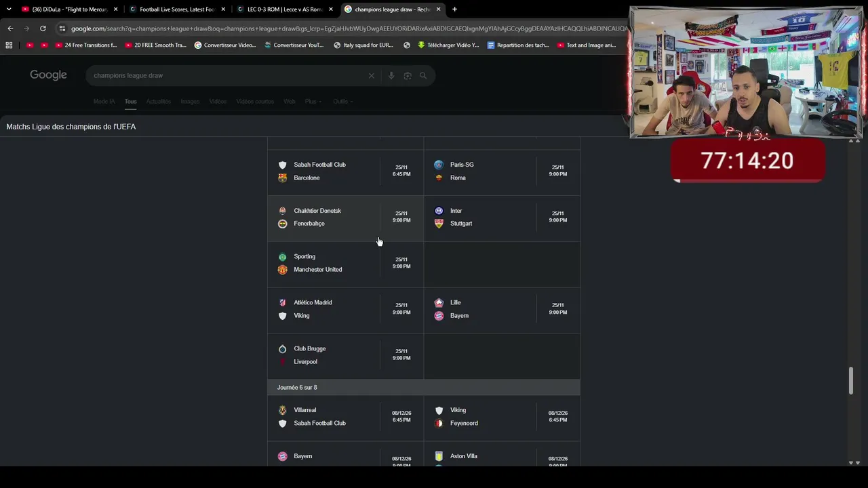Select the Vidéos courtes search tab
The height and width of the screenshot is (488, 868).
point(255,102)
